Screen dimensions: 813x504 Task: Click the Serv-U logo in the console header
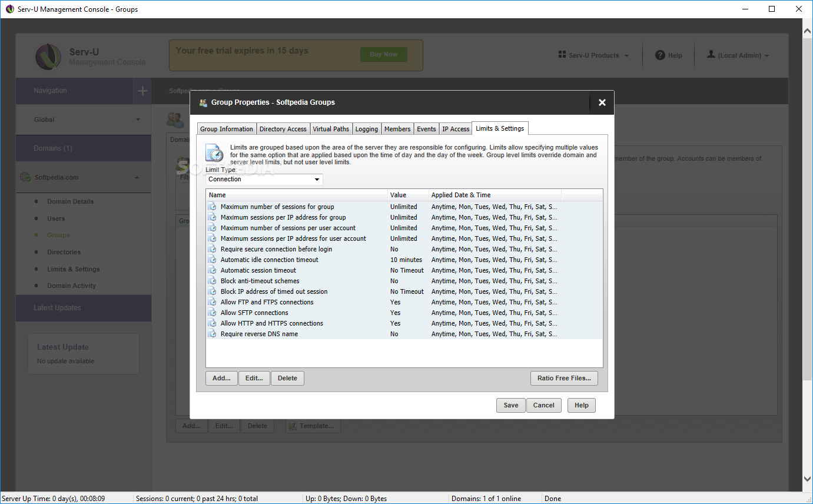click(48, 57)
